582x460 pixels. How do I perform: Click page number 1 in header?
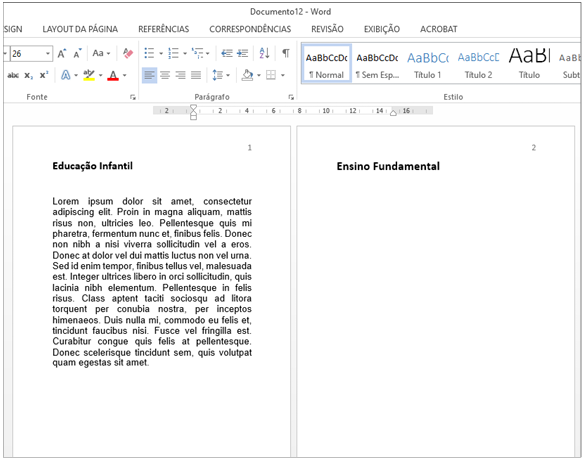click(x=249, y=148)
